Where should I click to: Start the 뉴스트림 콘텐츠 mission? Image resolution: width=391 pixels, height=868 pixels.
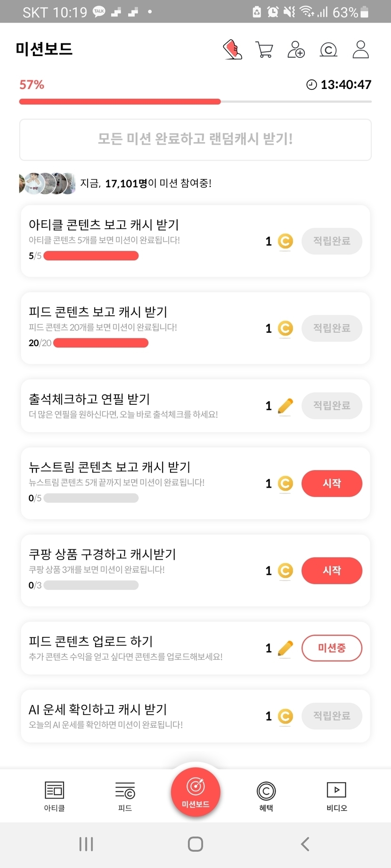[x=332, y=483]
